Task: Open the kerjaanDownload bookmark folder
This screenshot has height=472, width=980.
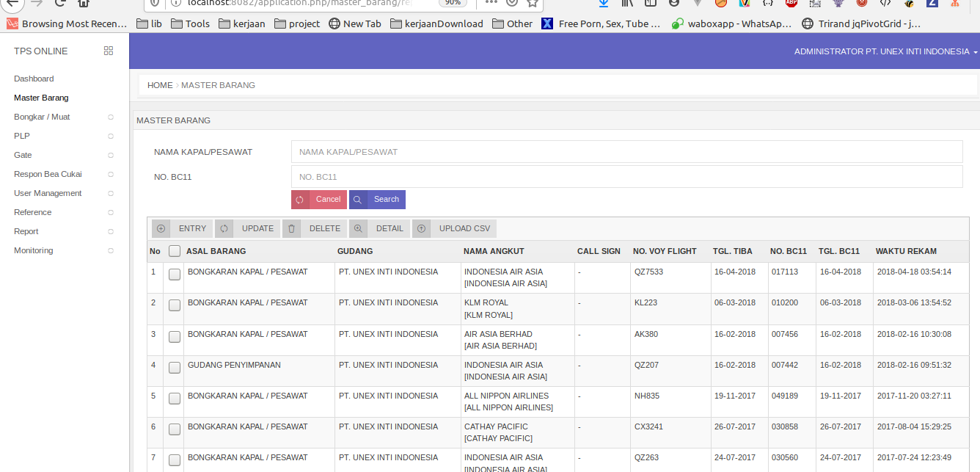Action: click(x=436, y=23)
